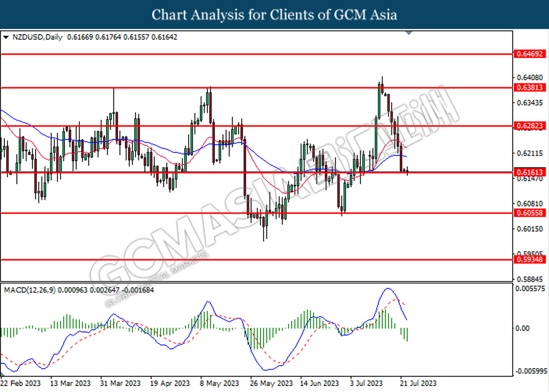Click the 0.60150 price axis value
Viewport: 549px width, 392px height.
click(530, 229)
